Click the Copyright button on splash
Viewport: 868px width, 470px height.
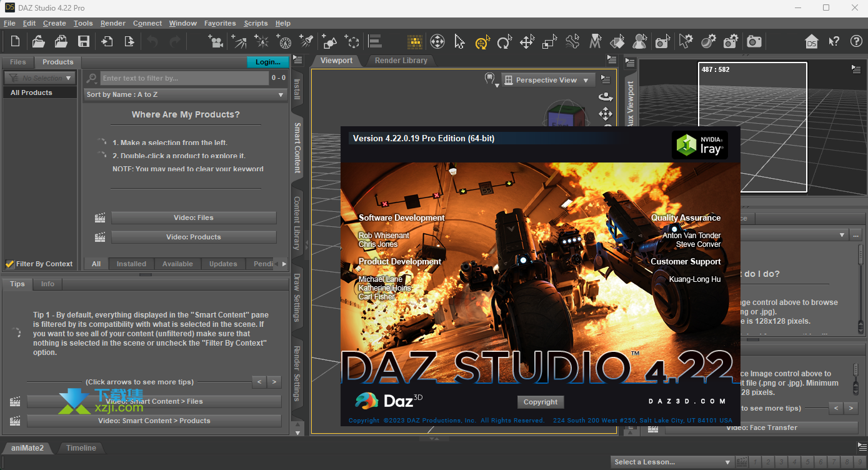pyautogui.click(x=541, y=402)
